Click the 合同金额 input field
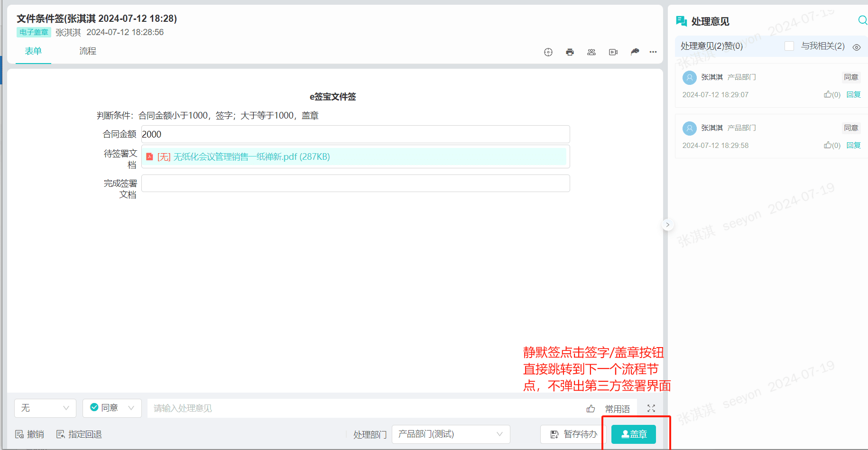This screenshot has width=868, height=450. pyautogui.click(x=355, y=134)
